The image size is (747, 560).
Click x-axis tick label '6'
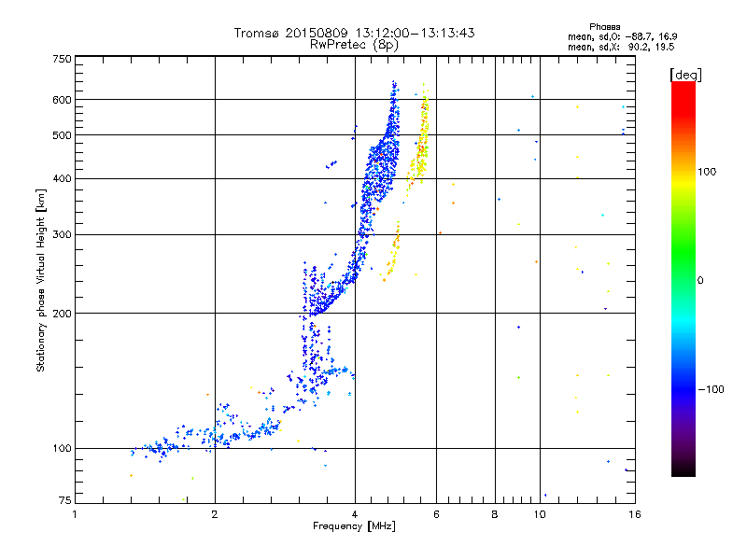436,514
